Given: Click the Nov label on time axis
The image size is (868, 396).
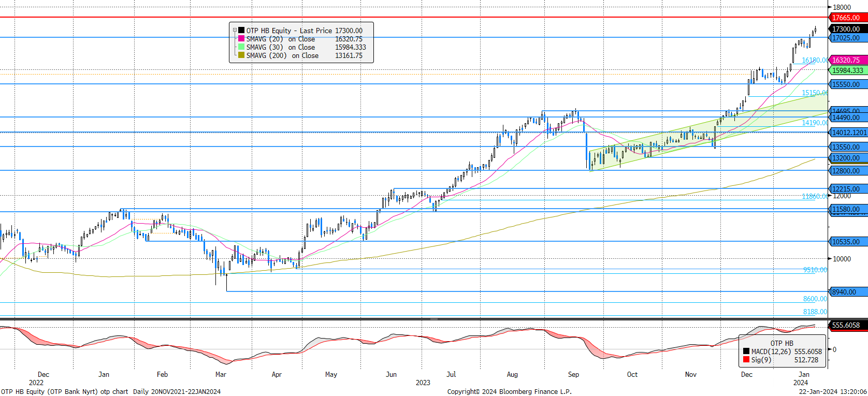Looking at the screenshot, I should pos(691,374).
